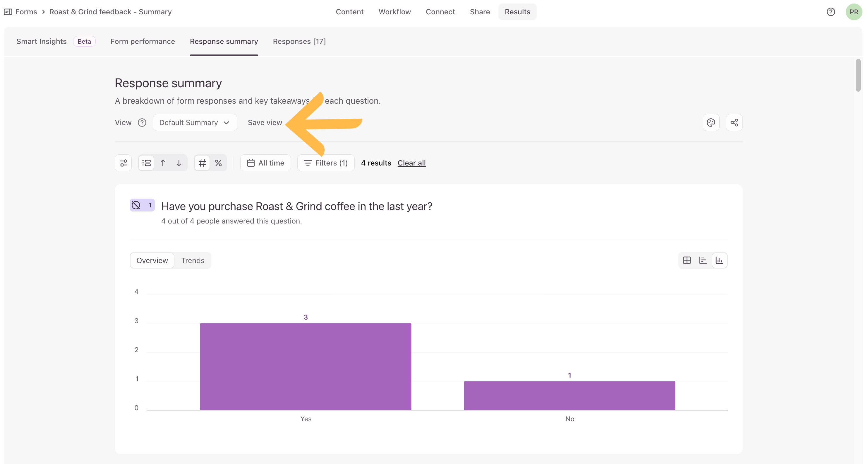
Task: Open the All time date filter
Action: pos(265,163)
